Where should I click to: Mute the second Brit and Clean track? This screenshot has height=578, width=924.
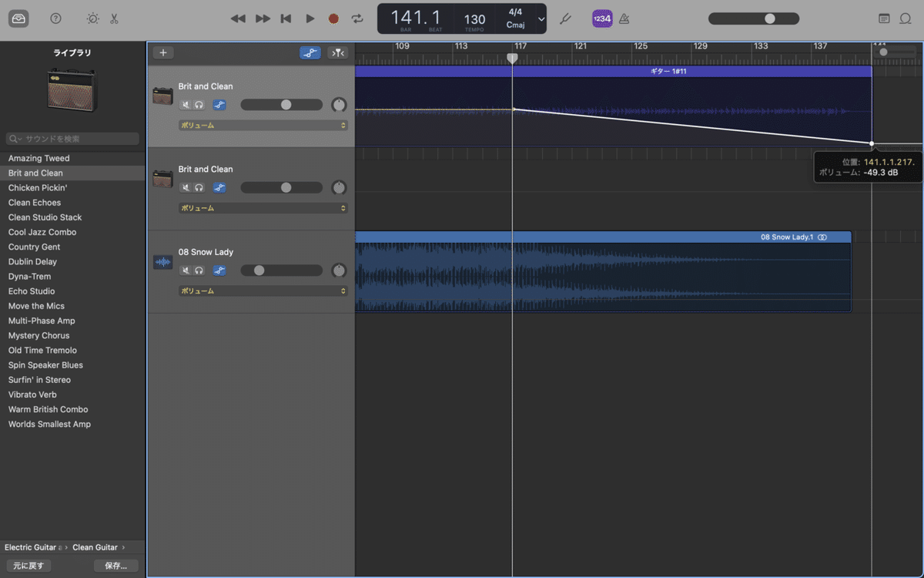point(186,187)
